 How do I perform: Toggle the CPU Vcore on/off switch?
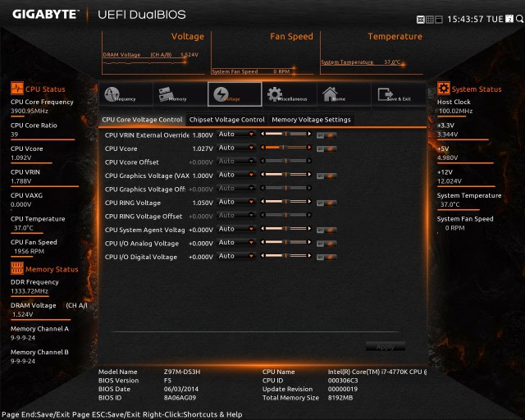coord(326,148)
